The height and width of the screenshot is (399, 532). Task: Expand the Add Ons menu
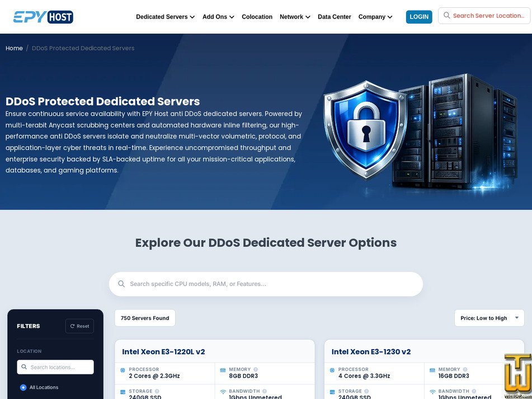218,17
